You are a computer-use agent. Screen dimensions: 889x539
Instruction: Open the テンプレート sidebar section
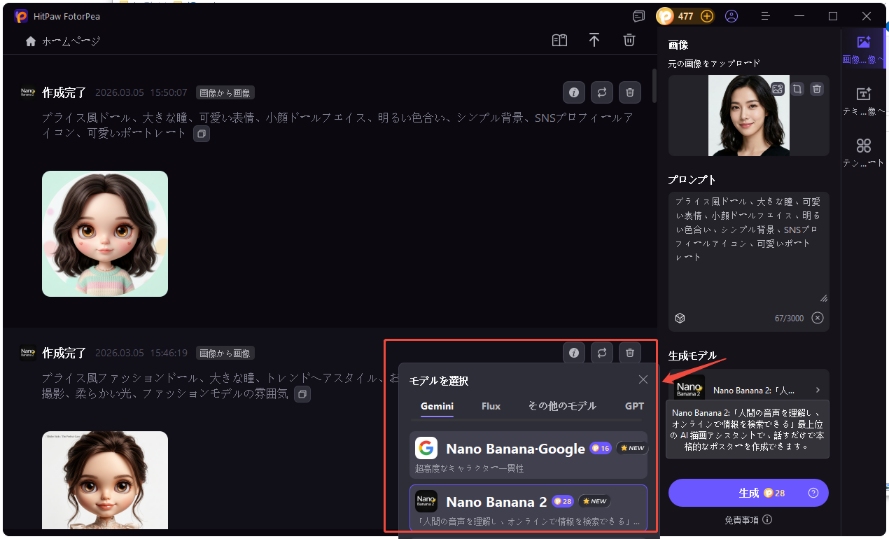point(863,153)
